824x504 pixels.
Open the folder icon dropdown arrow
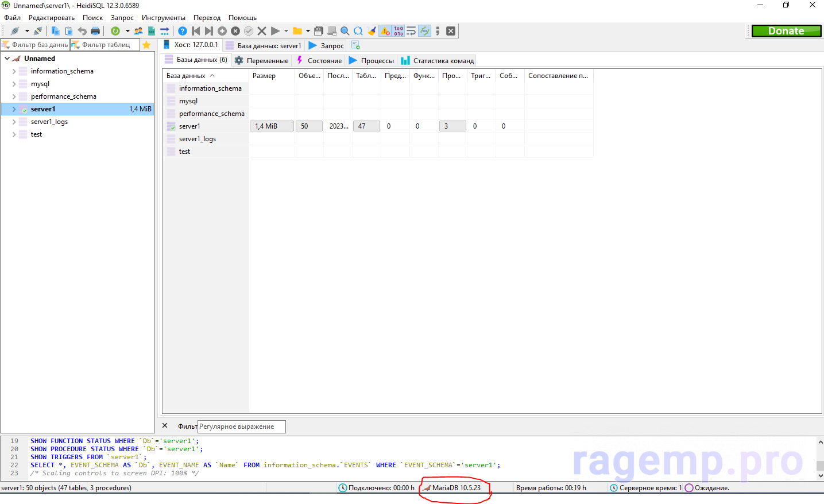coord(308,31)
